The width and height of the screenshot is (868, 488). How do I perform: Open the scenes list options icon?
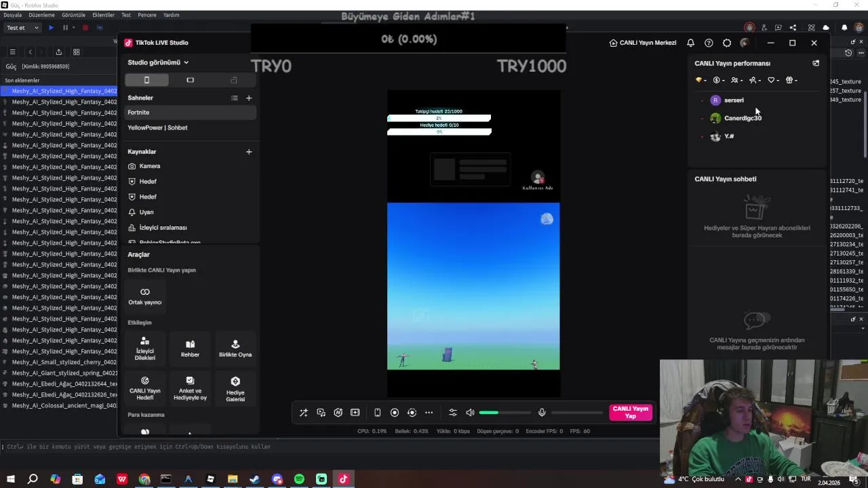[x=235, y=98]
